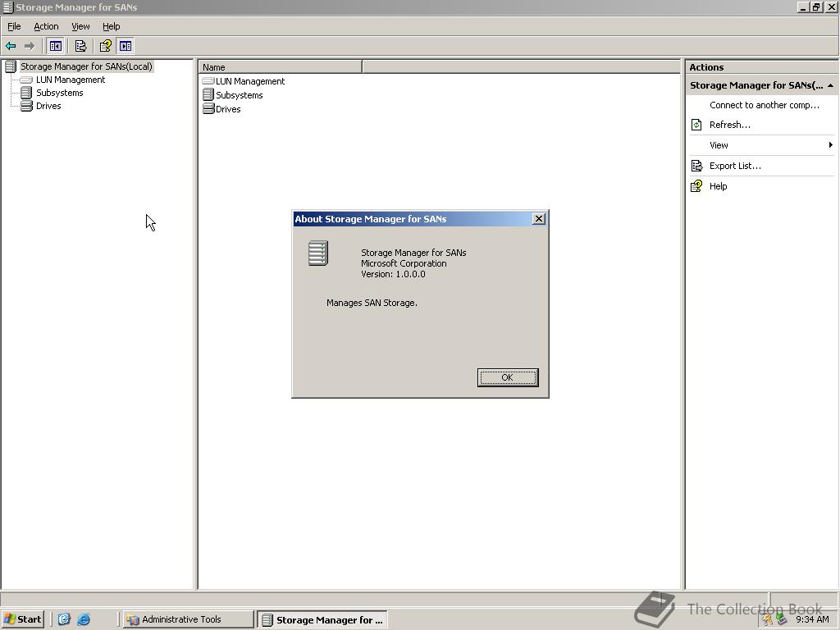
Task: Click the Version: 1.0.0.0 text
Action: tap(393, 274)
